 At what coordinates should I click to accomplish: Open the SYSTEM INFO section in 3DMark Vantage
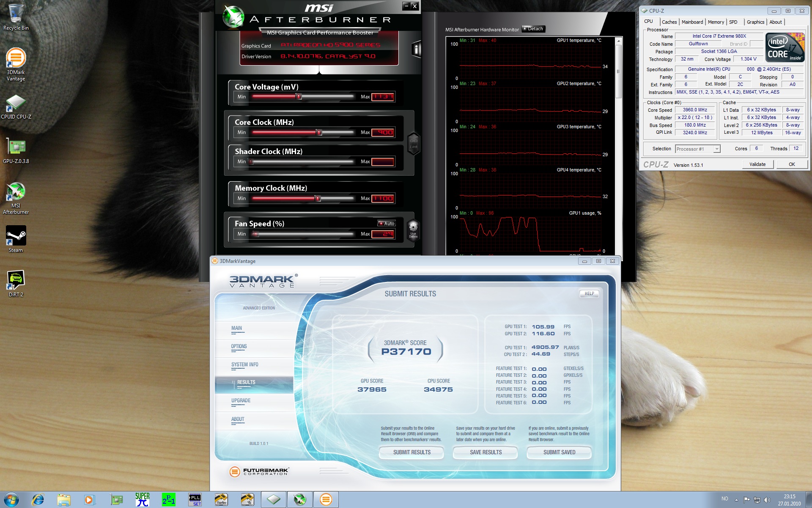click(x=254, y=366)
